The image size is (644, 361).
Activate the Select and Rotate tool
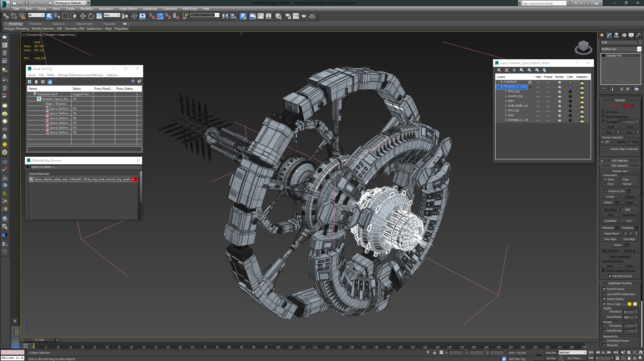point(91,16)
